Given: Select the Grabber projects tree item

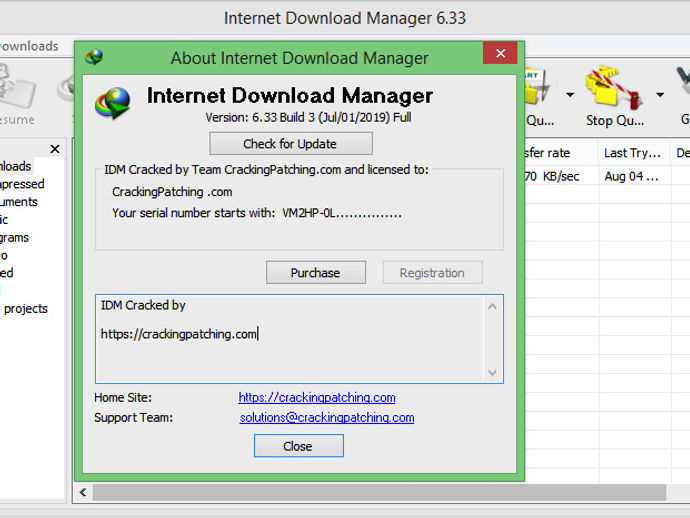Looking at the screenshot, I should (x=25, y=309).
